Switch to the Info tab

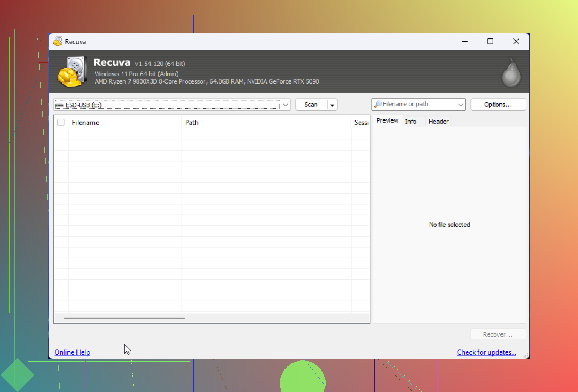pos(411,121)
